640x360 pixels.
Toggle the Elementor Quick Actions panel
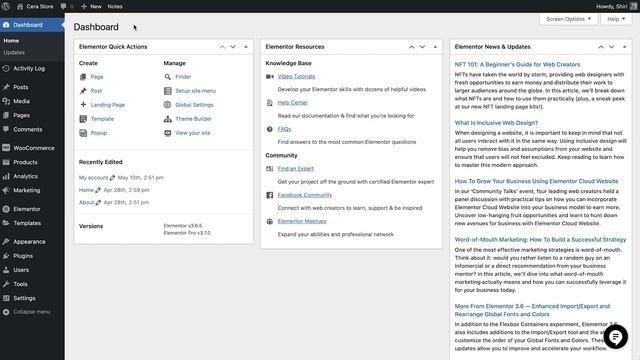[246, 47]
